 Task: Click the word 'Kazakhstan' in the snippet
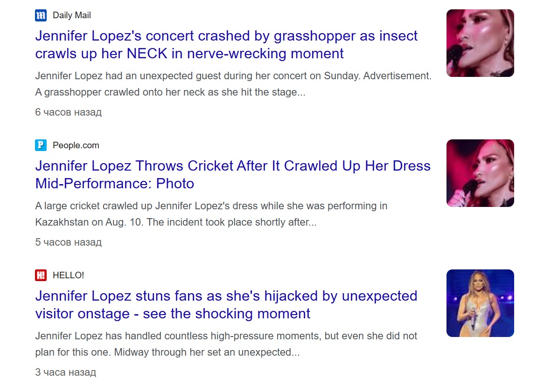click(62, 222)
